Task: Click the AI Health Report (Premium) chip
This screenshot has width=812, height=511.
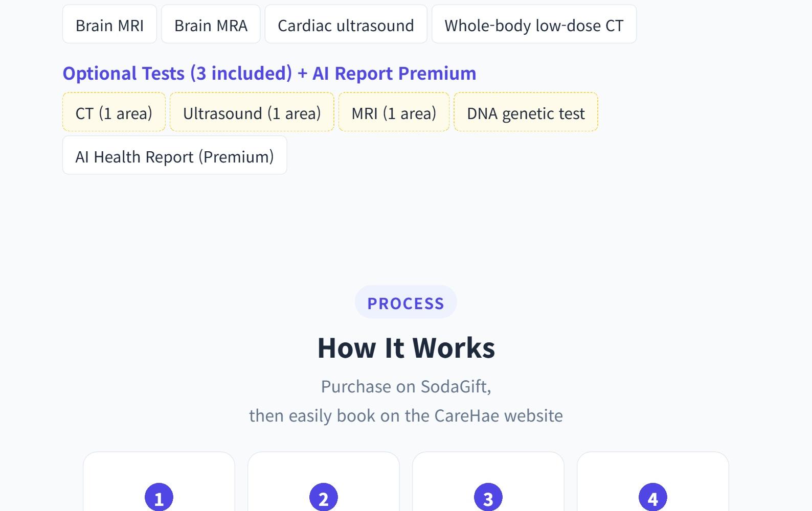Action: [x=174, y=156]
